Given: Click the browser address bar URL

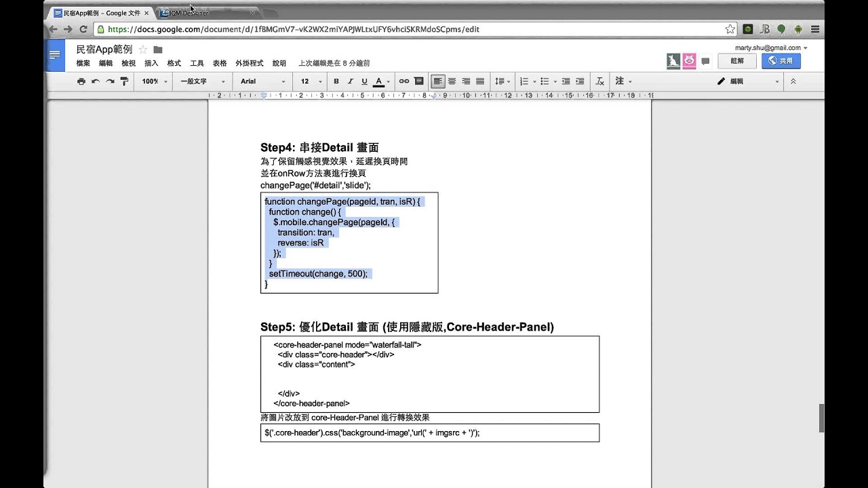Looking at the screenshot, I should (294, 29).
